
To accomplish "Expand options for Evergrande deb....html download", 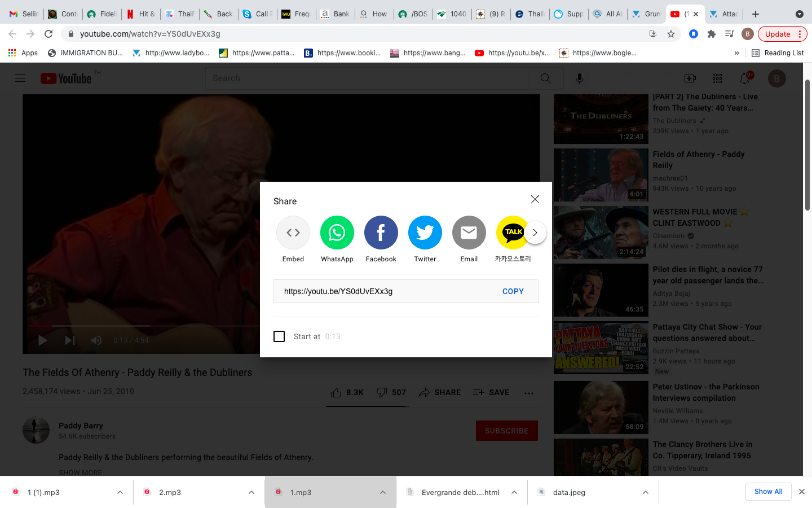I will (514, 492).
